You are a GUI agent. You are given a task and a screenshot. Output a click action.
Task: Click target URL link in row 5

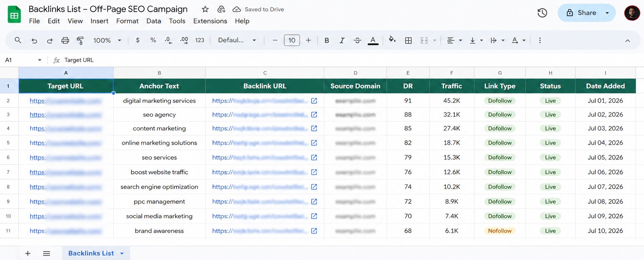(x=65, y=143)
